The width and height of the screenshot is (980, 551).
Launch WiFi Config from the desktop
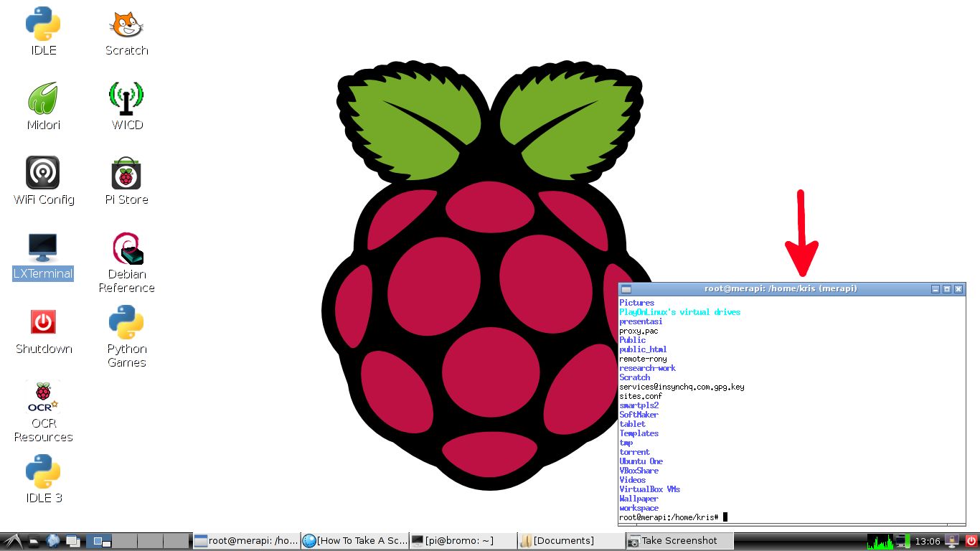[43, 181]
